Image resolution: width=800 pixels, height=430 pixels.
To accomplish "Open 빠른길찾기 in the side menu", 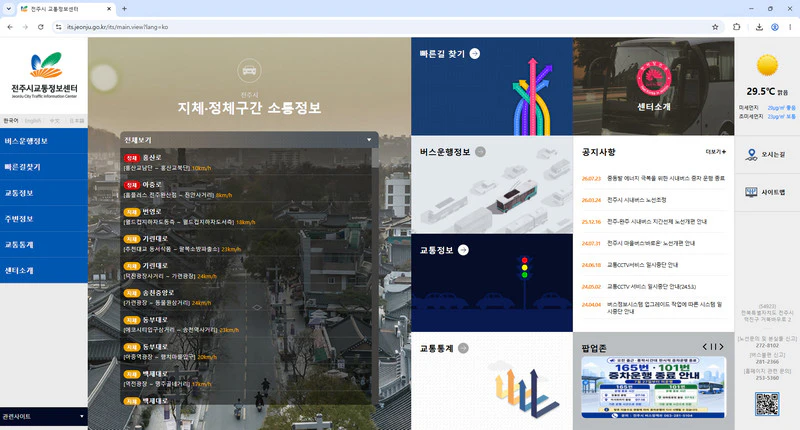I will tap(44, 167).
